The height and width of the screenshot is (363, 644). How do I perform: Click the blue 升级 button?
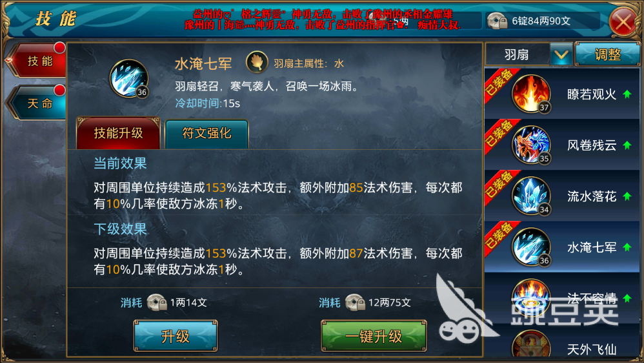click(x=176, y=337)
